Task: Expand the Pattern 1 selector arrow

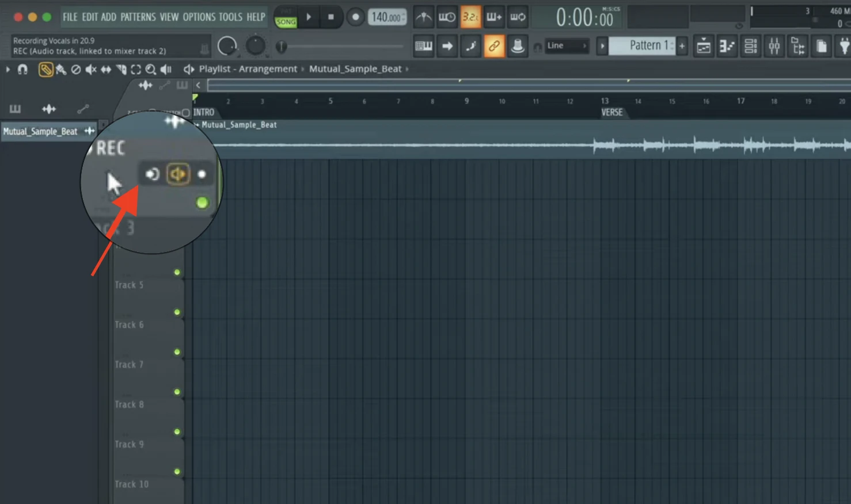Action: click(x=602, y=45)
